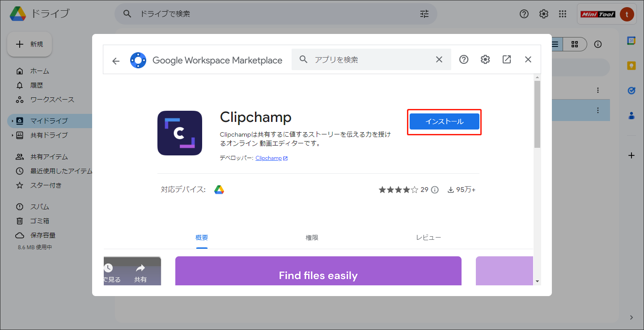
Task: Click the Google Workspace Marketplace logo
Action: coord(138,60)
